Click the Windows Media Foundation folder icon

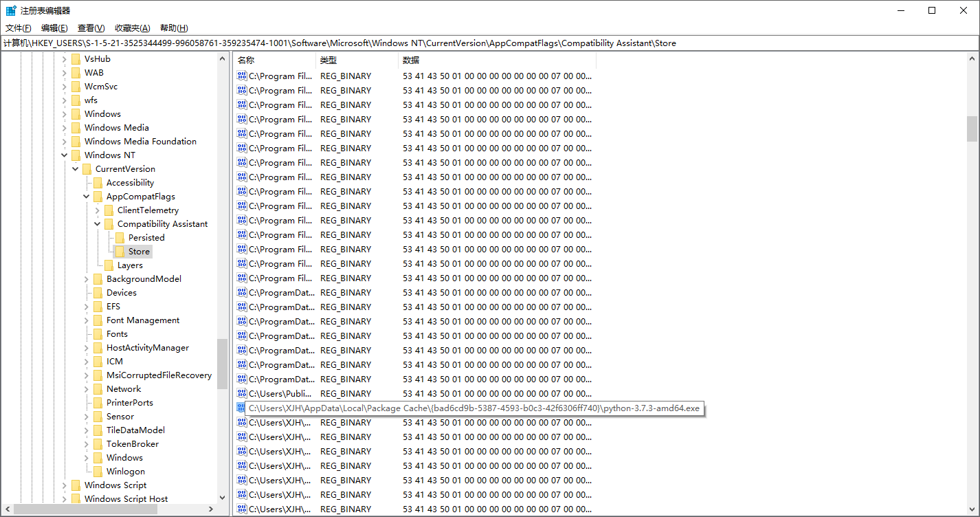point(76,142)
